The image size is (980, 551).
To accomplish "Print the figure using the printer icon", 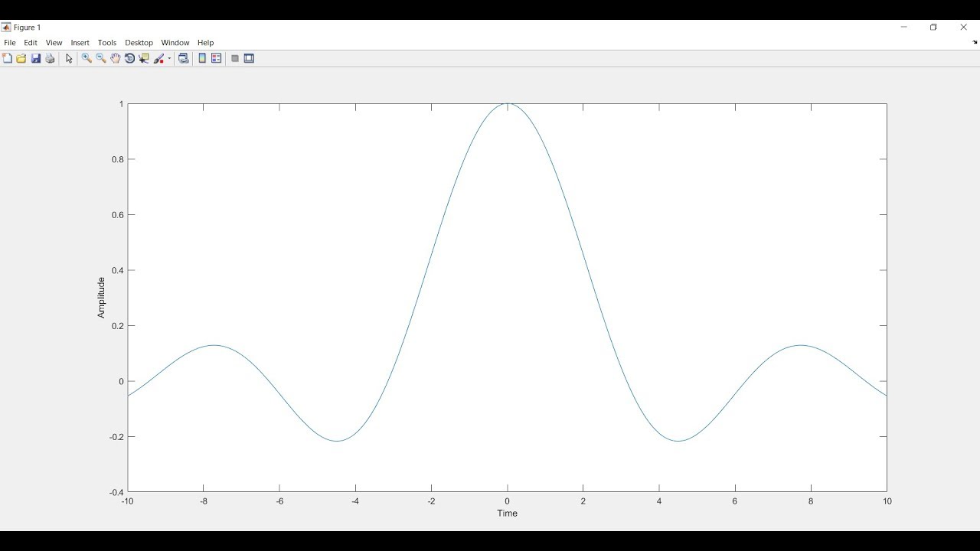I will tap(50, 58).
